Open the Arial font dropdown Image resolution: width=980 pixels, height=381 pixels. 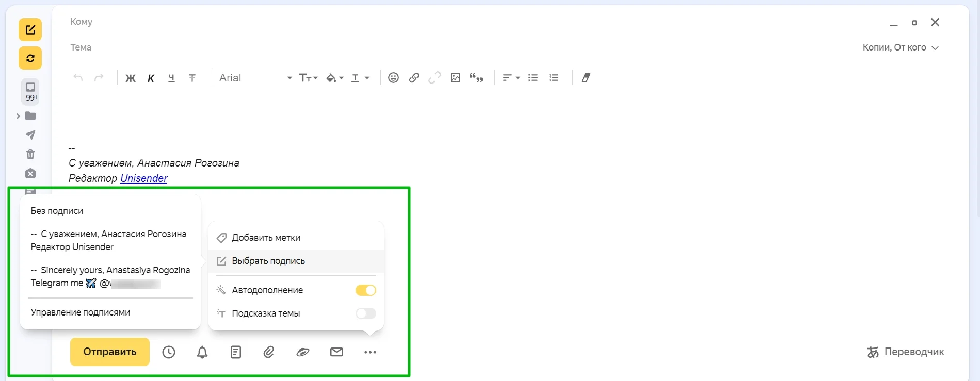click(255, 78)
